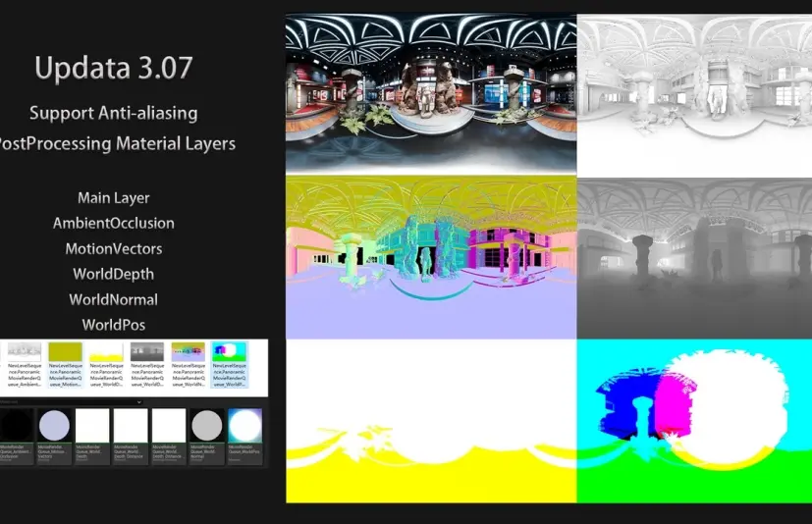Click the Main Layer panoramic color preview
Viewport: 812px width, 524px height.
[x=430, y=93]
